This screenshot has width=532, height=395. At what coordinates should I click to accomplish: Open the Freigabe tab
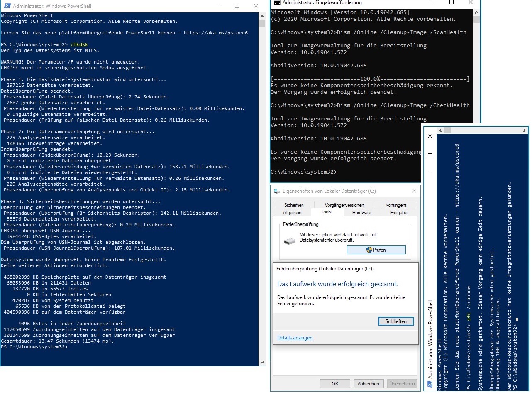tap(399, 212)
